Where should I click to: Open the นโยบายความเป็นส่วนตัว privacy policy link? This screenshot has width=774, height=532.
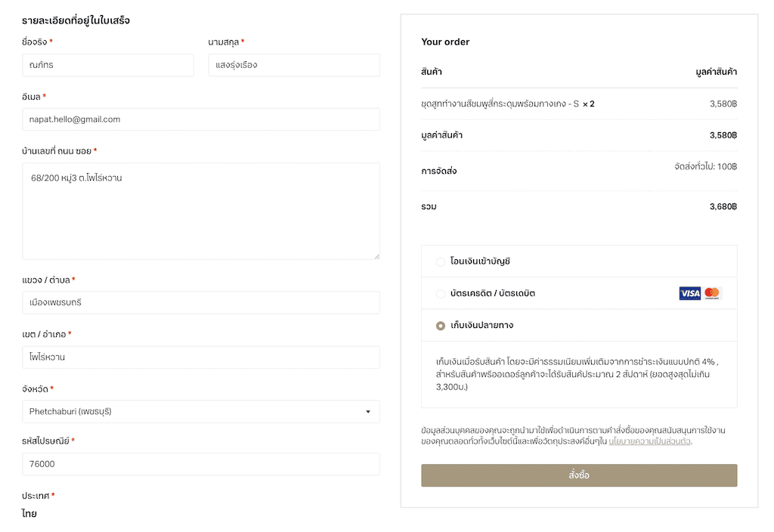point(649,441)
